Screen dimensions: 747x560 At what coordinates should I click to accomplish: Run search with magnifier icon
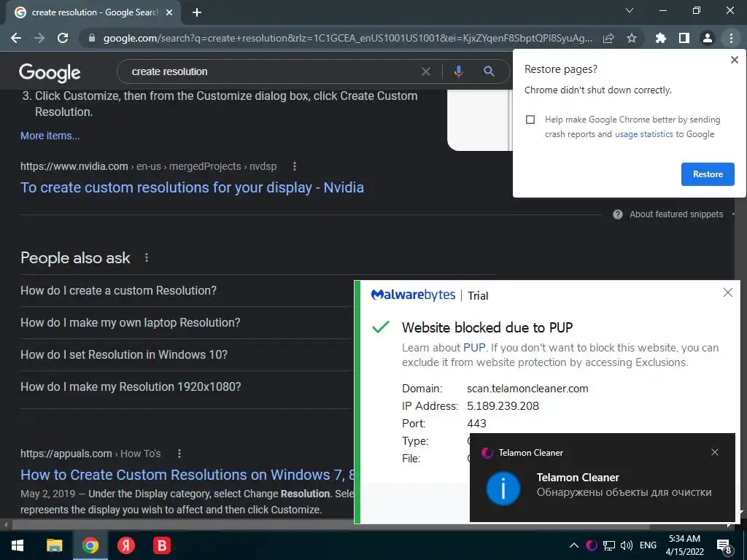point(489,71)
